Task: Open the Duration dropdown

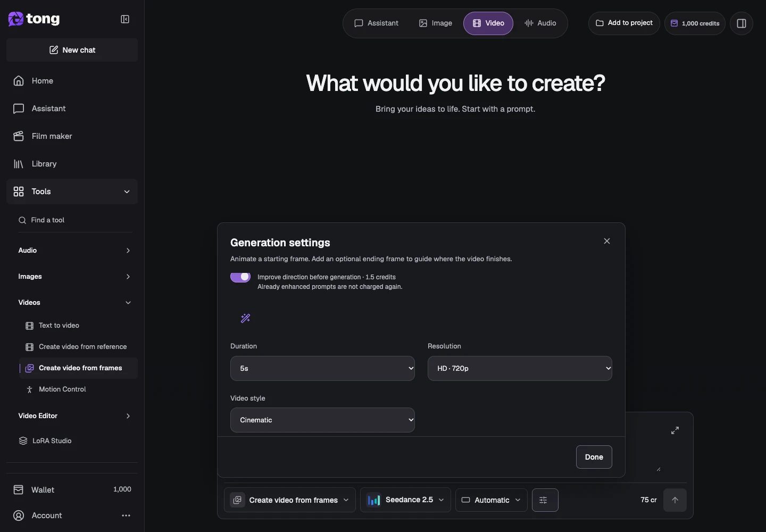Action: coord(322,368)
